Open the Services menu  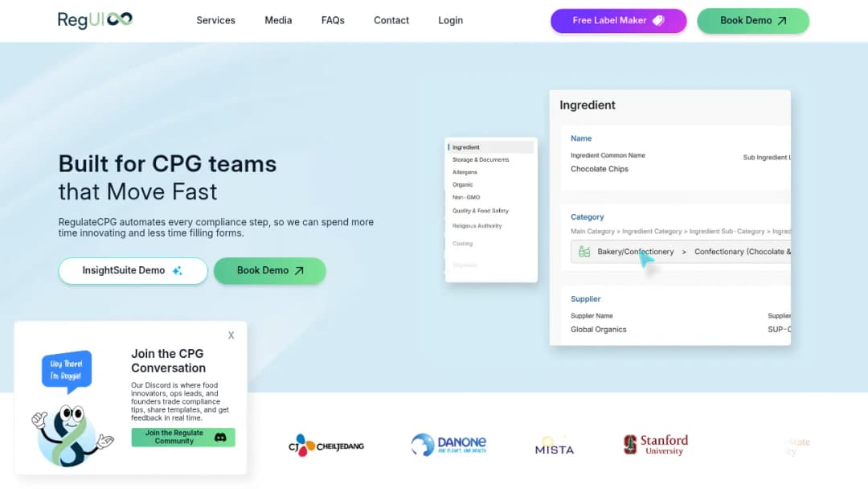(x=216, y=20)
